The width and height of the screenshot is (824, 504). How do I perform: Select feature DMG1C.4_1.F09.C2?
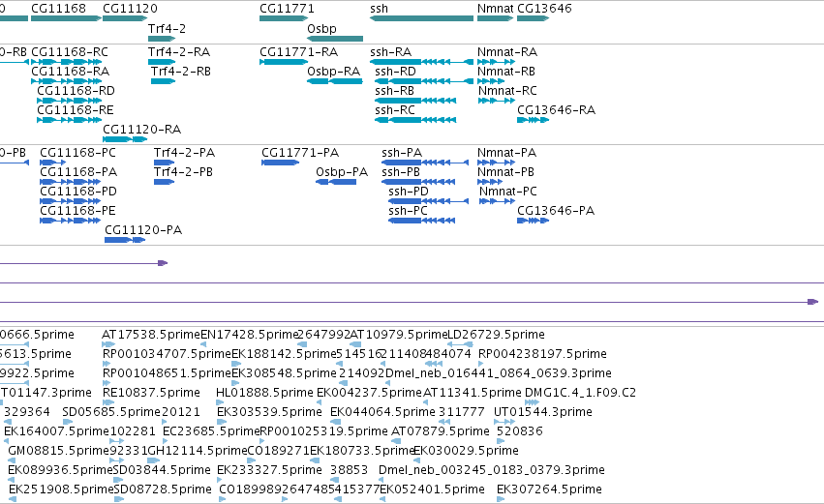[580, 393]
